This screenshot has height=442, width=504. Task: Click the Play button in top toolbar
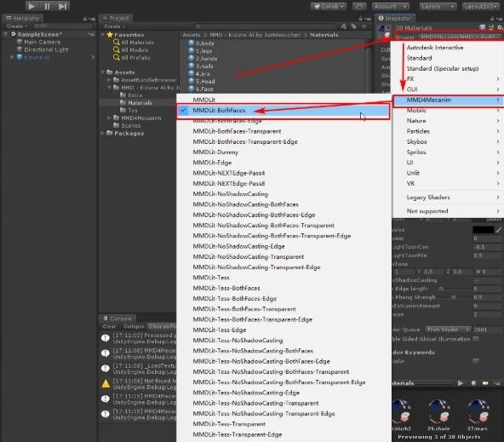[31, 6]
